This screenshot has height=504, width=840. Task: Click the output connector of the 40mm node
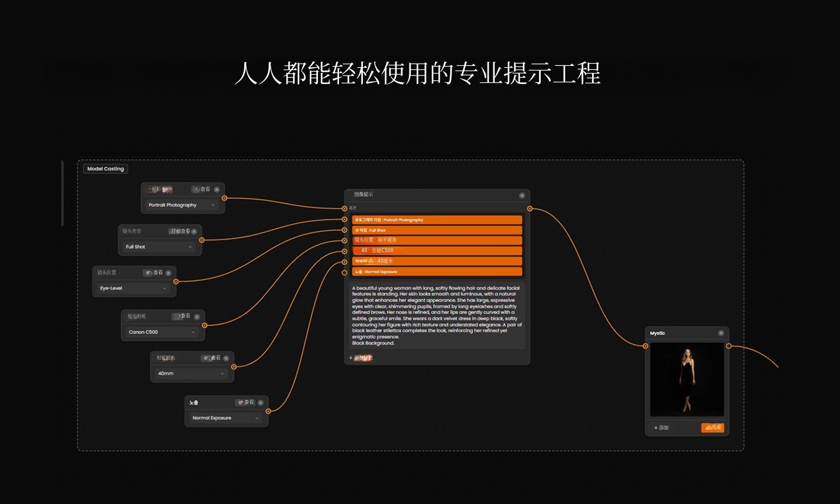tap(234, 367)
